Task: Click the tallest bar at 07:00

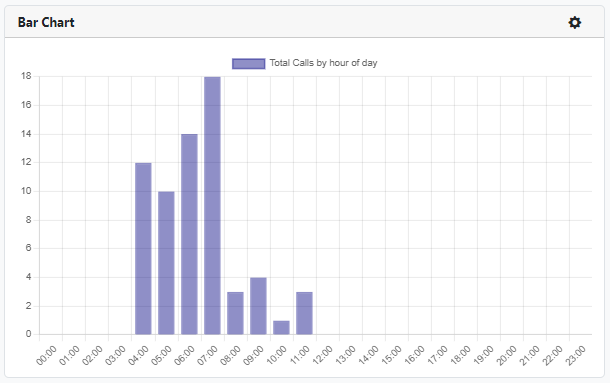Action: pyautogui.click(x=212, y=205)
